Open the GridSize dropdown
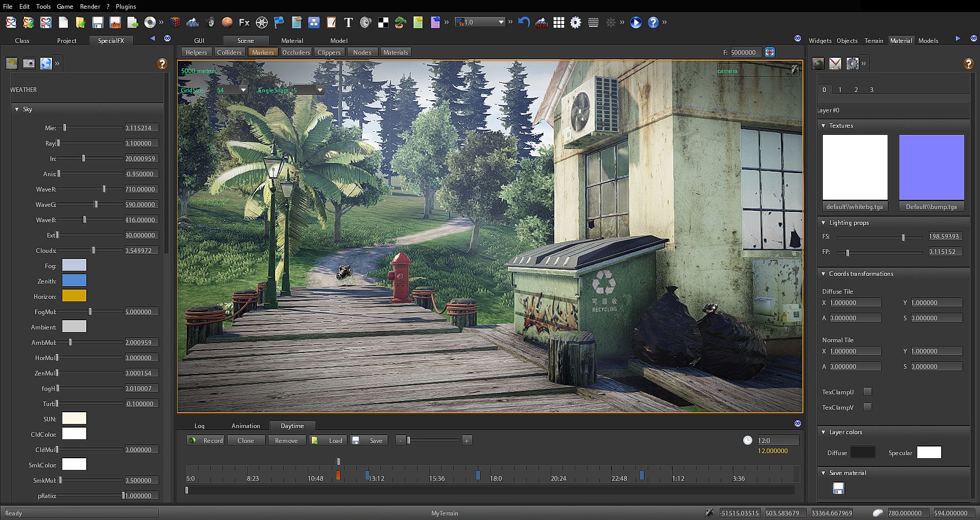Screen dimensions: 980x520 [x=243, y=90]
